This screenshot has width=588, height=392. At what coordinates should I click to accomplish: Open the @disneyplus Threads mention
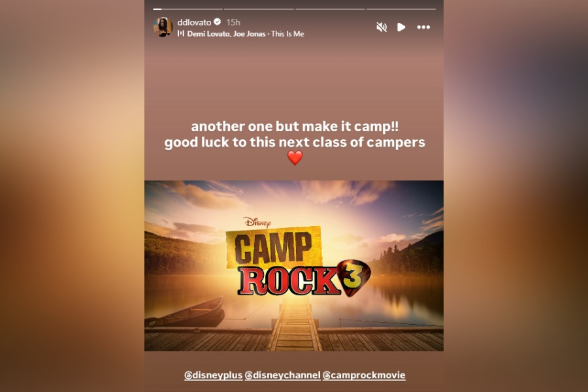(214, 375)
